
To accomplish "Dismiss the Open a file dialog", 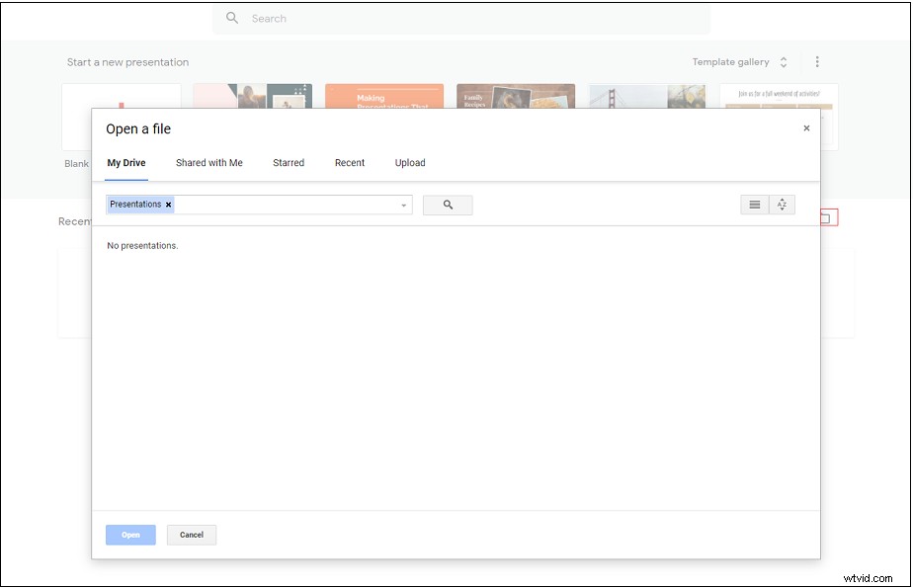I will (x=806, y=127).
